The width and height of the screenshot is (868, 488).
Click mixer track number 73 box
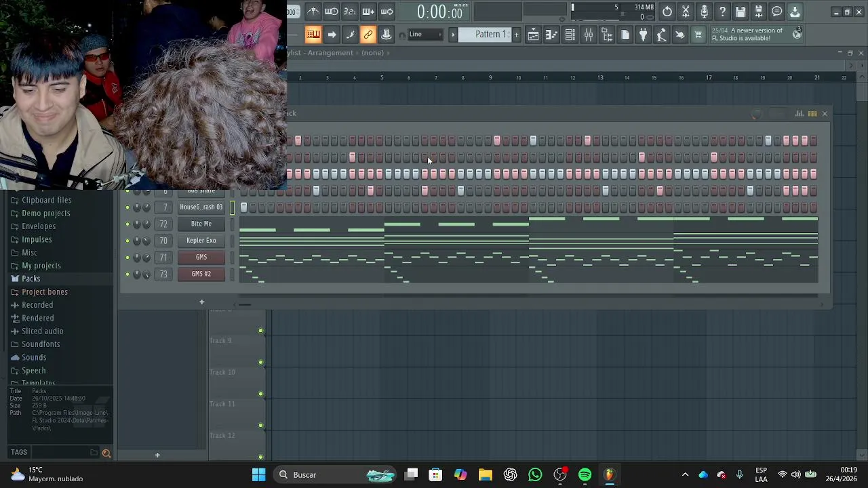tap(163, 274)
